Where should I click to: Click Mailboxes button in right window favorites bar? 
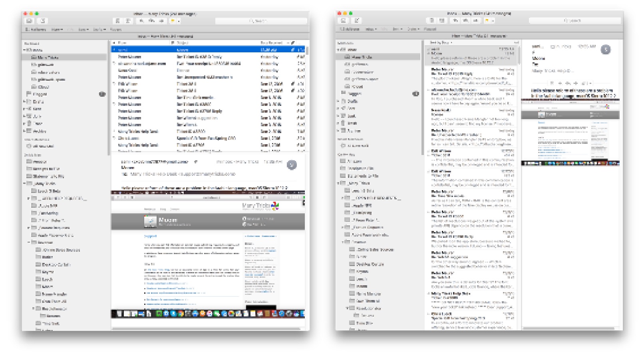coord(350,29)
